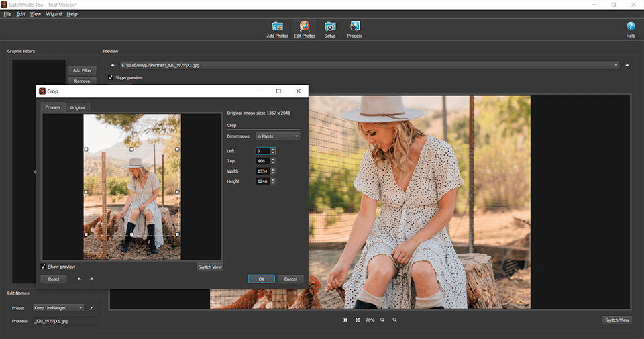Open the Edit menu

click(21, 14)
